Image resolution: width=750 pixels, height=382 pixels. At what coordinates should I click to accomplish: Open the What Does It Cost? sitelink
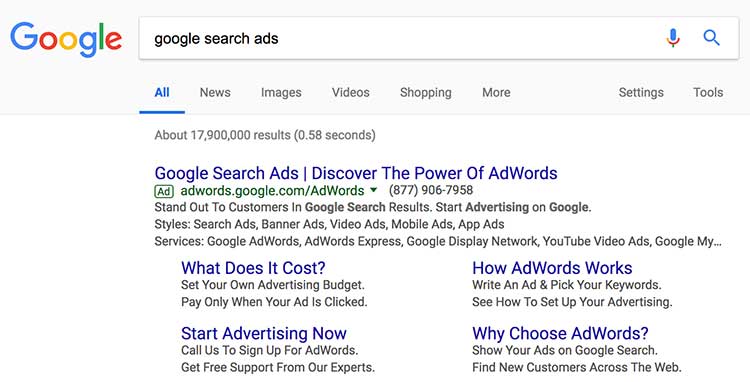point(253,268)
